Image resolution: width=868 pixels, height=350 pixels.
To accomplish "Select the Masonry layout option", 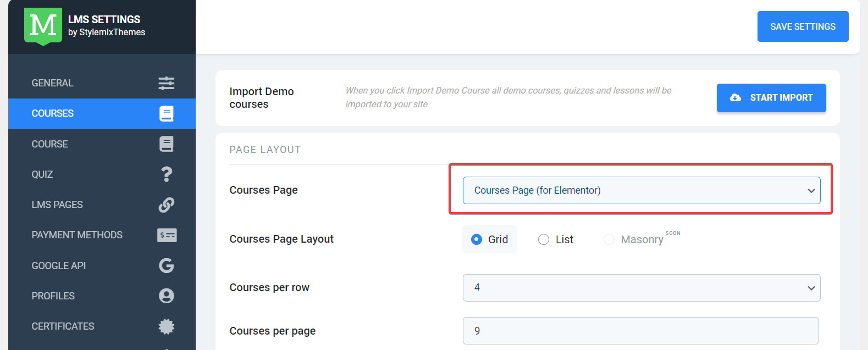I will coord(609,239).
